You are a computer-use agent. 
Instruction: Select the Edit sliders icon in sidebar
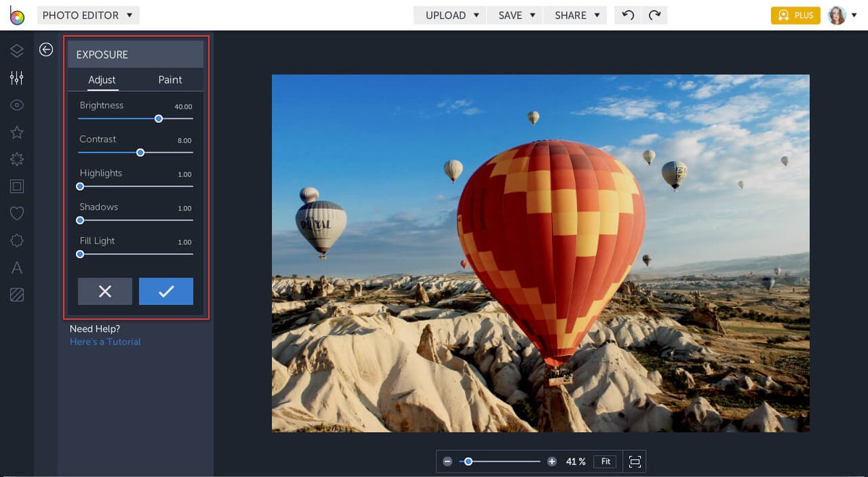(x=17, y=77)
